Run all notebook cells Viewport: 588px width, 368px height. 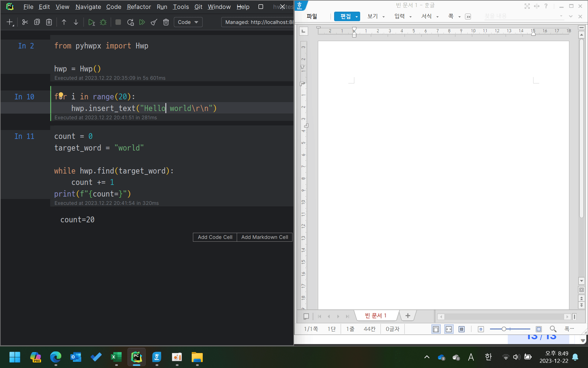(x=142, y=22)
